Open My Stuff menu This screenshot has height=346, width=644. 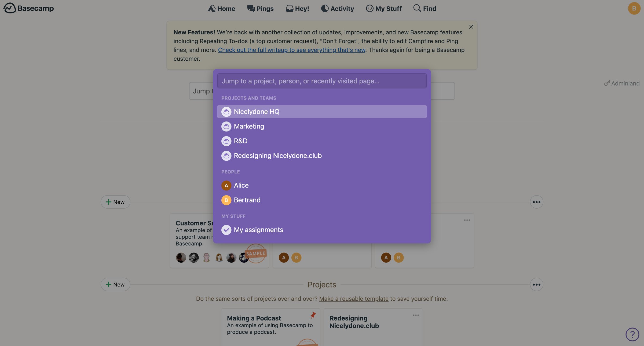coord(384,9)
